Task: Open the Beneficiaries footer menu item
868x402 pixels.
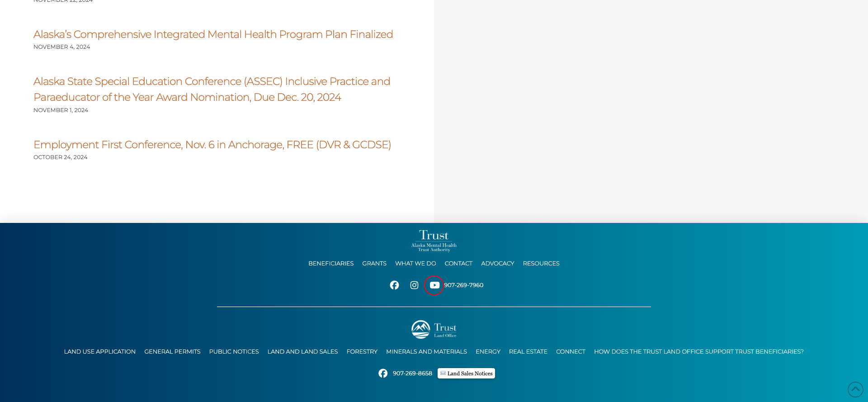Action: coord(331,264)
